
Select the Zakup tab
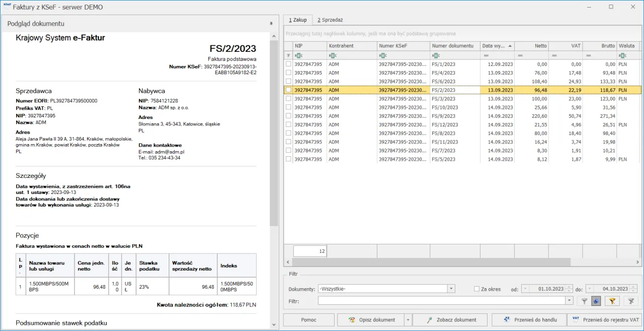click(298, 20)
